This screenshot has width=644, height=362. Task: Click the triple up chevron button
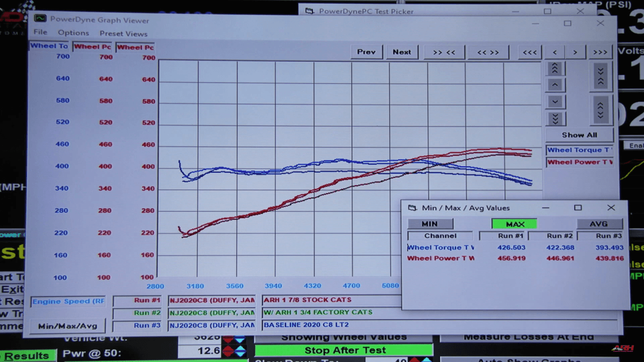coord(555,69)
